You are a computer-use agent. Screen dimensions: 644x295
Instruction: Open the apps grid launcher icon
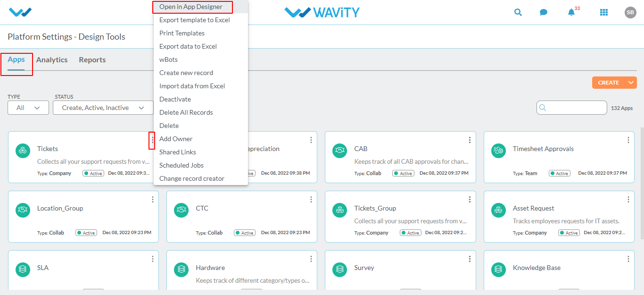click(604, 13)
